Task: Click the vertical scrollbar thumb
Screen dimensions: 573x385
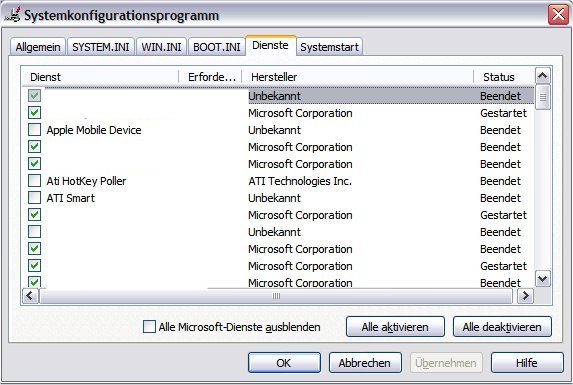Action: point(542,97)
